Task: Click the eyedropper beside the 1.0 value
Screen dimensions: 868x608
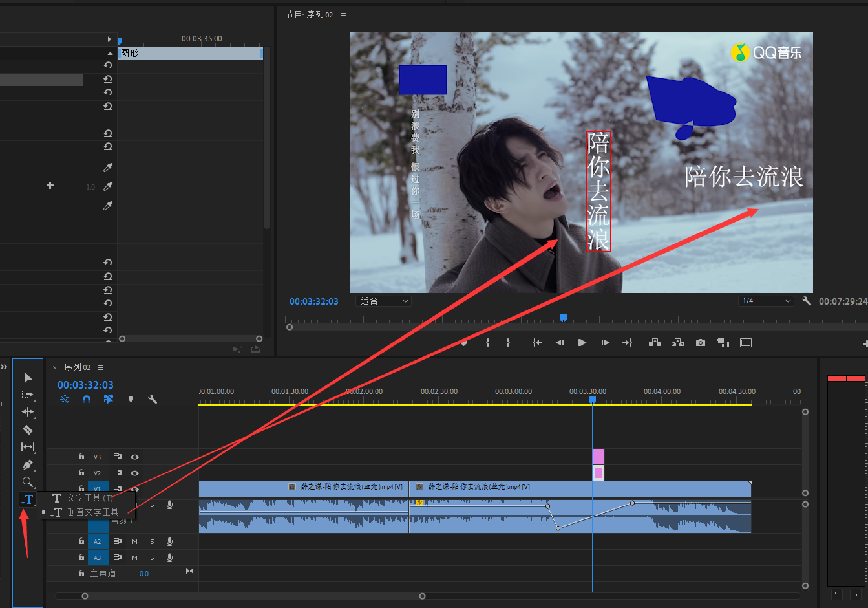Action: pos(108,186)
